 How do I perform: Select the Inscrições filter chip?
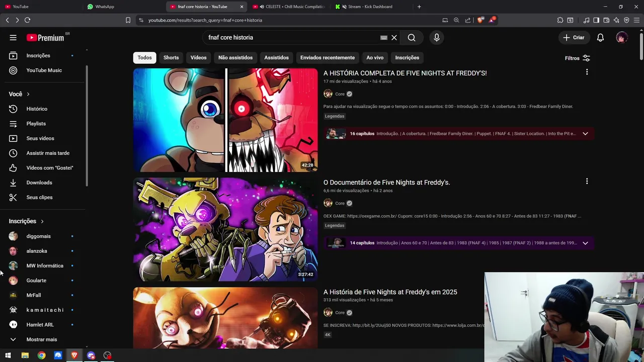[407, 57]
